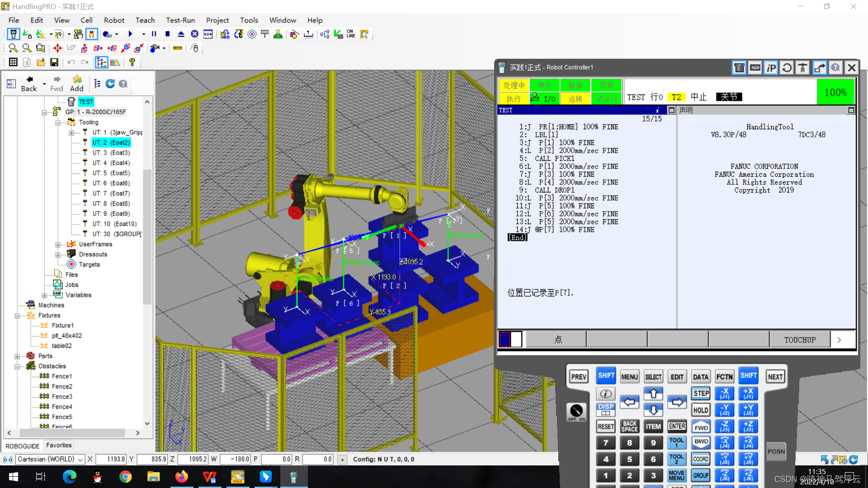
Task: Expand the UserFrames node
Action: point(58,244)
